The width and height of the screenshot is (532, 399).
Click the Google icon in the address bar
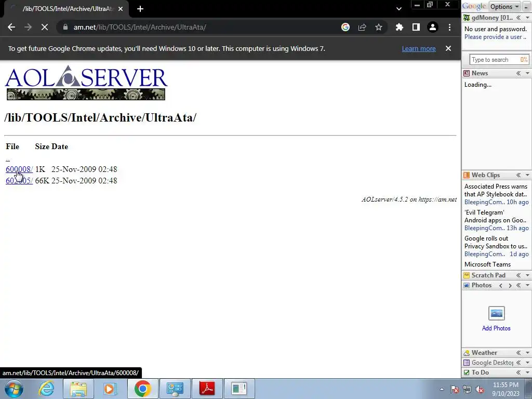tap(345, 27)
